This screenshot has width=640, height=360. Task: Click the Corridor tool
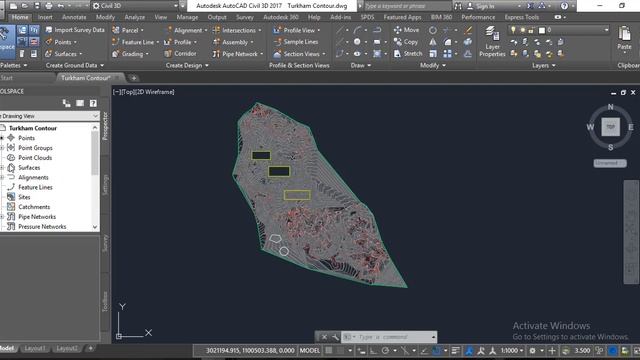point(180,53)
